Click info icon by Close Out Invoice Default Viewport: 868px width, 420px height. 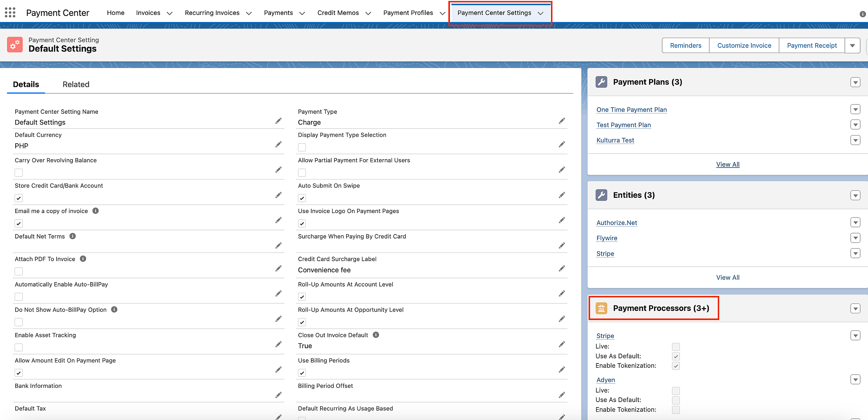[376, 335]
